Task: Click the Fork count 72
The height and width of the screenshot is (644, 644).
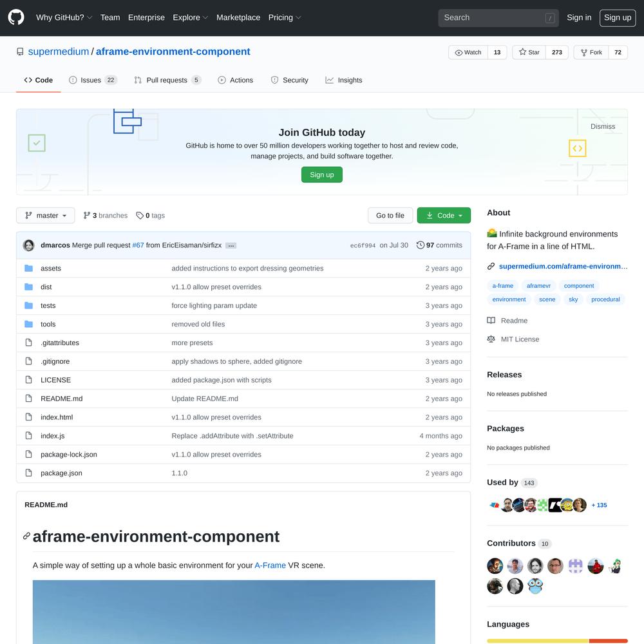Action: coord(618,52)
